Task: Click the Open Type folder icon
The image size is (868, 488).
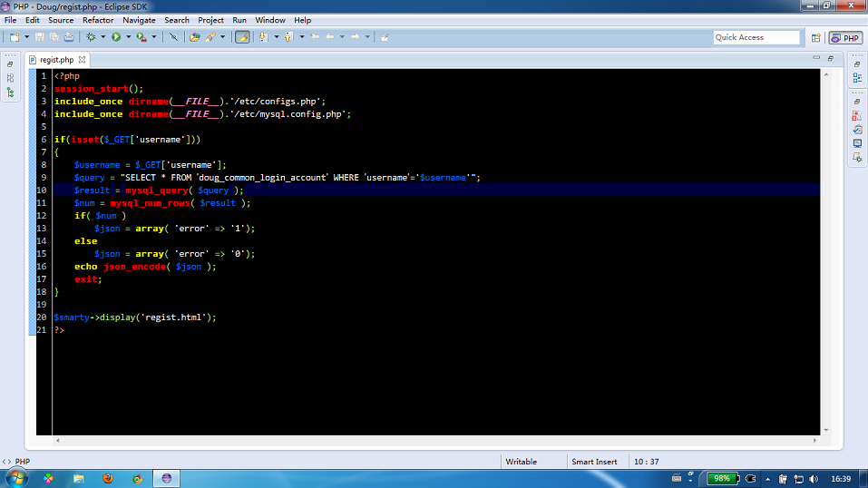Action: click(x=195, y=37)
